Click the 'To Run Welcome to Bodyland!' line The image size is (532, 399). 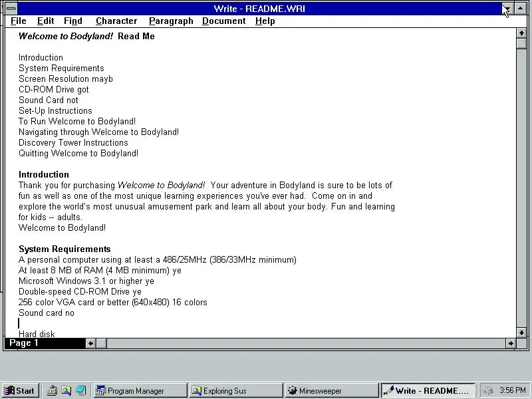click(x=77, y=122)
